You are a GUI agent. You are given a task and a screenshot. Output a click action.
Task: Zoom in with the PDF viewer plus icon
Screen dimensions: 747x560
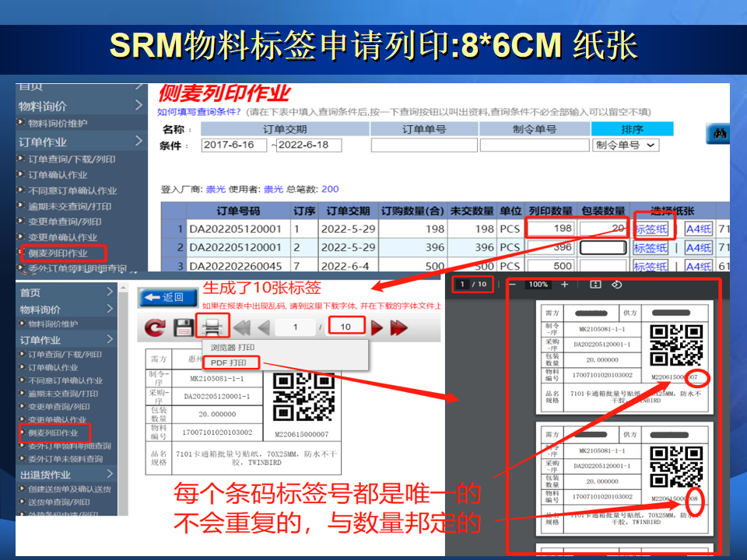(x=565, y=285)
